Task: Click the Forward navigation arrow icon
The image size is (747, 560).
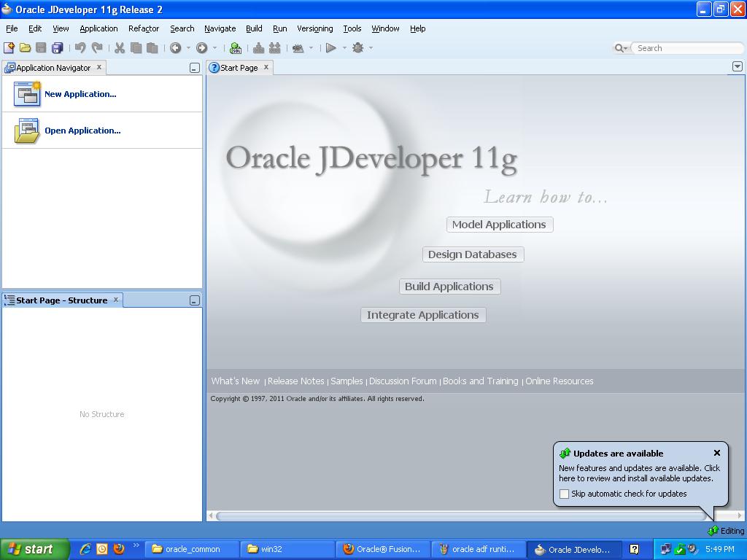Action: [201, 47]
